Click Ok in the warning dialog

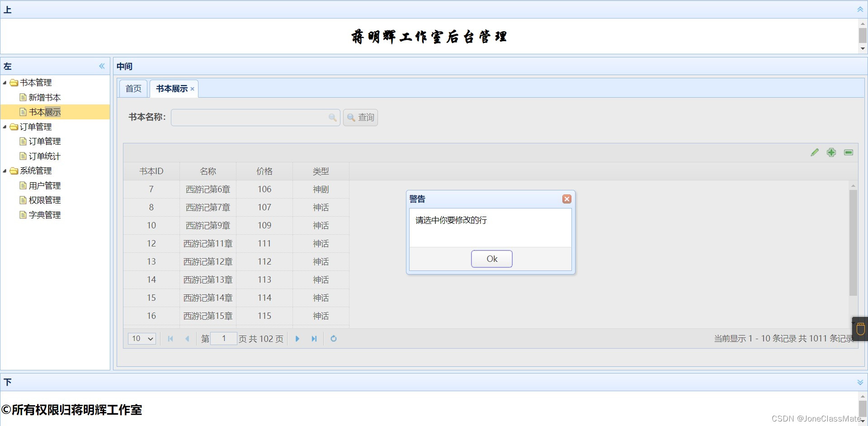[x=492, y=259]
